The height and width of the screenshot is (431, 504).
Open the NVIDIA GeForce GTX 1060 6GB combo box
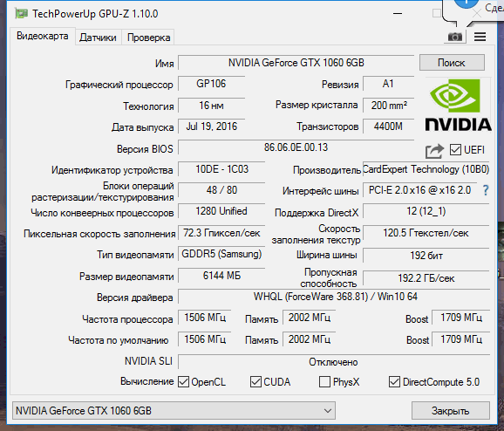(x=174, y=411)
